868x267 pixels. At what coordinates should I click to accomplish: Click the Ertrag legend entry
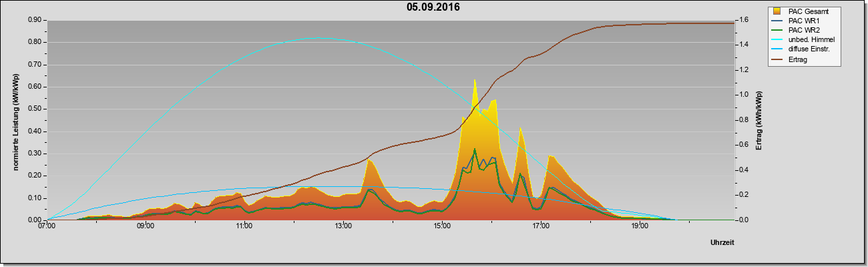(x=799, y=59)
